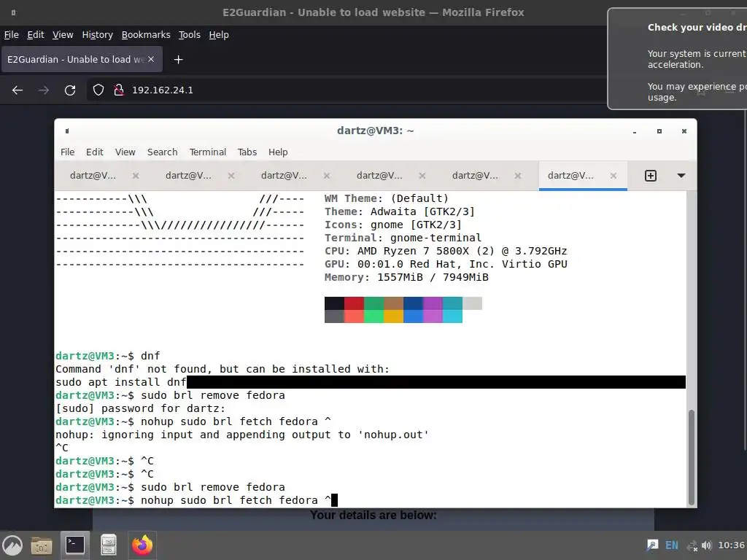Click the 10:36 clock in the panel
Screen dimensions: 747x560
click(731, 545)
